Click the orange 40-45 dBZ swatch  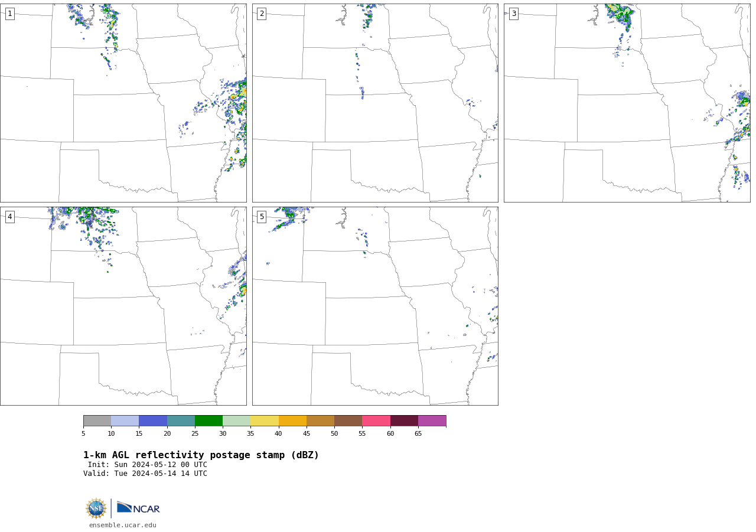pyautogui.click(x=292, y=420)
